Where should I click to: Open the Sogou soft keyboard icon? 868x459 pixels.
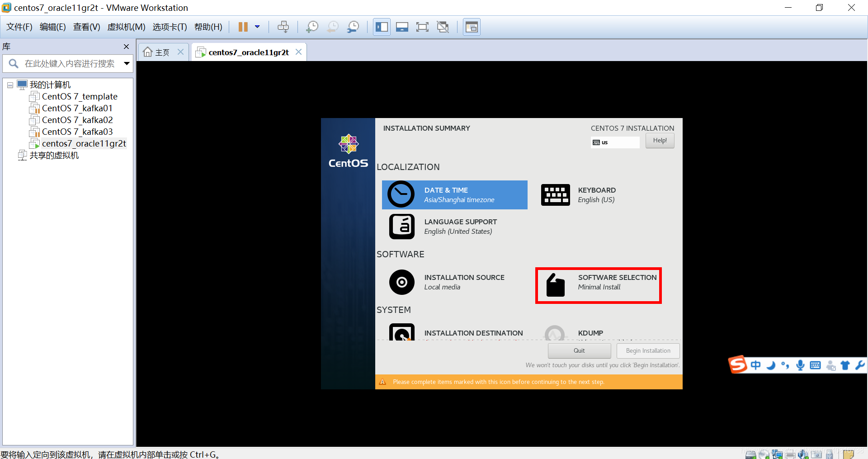coord(815,365)
